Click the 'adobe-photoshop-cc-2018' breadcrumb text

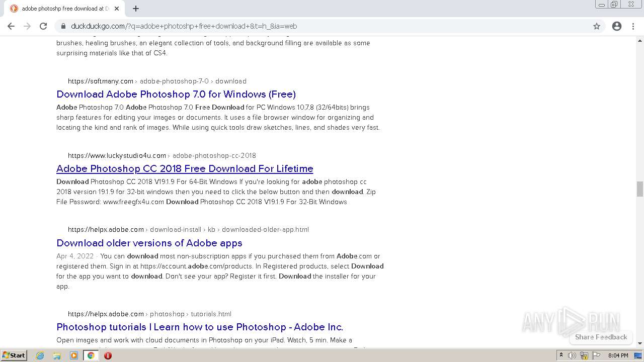214,155
